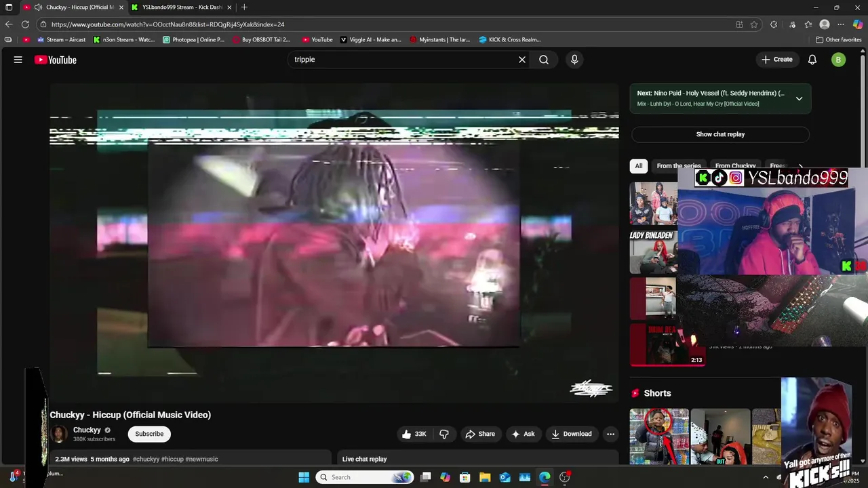The width and height of the screenshot is (868, 488).
Task: Go back in the browser
Action: click(9, 24)
